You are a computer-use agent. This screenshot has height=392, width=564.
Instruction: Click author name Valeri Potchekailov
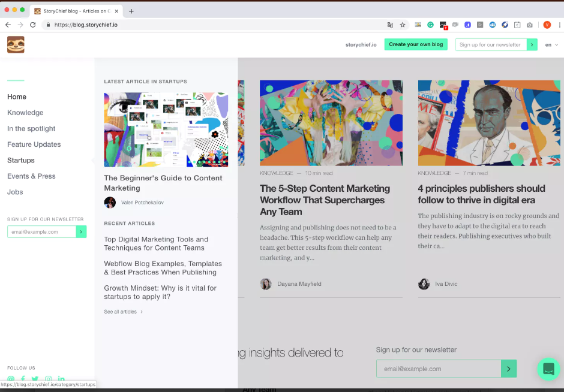(142, 202)
